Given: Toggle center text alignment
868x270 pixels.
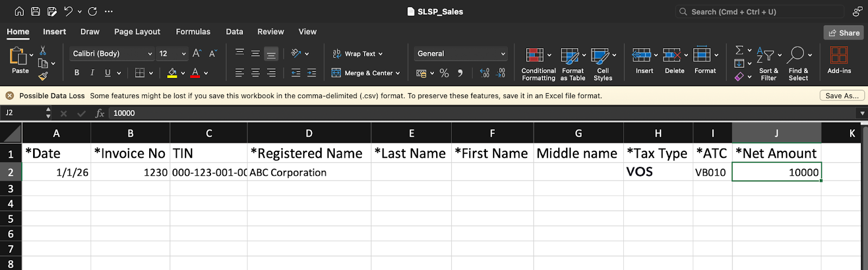Looking at the screenshot, I should click(x=256, y=73).
